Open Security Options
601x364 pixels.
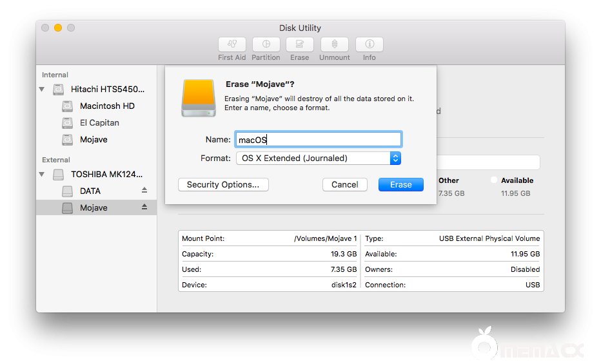(x=223, y=184)
